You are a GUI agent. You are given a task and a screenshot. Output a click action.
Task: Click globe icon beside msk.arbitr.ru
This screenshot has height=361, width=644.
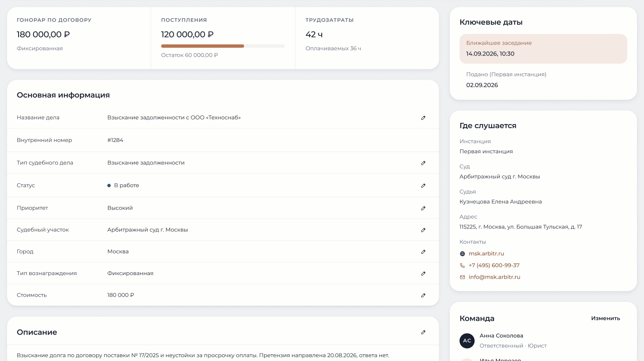(462, 254)
